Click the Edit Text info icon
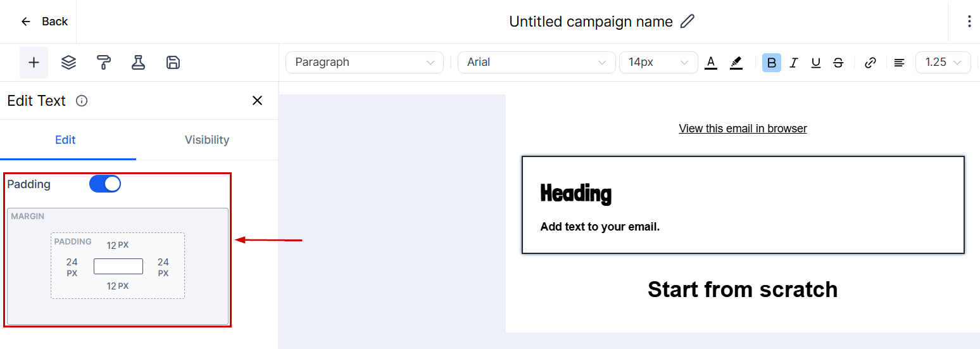Viewport: 980px width, 349px height. (82, 101)
